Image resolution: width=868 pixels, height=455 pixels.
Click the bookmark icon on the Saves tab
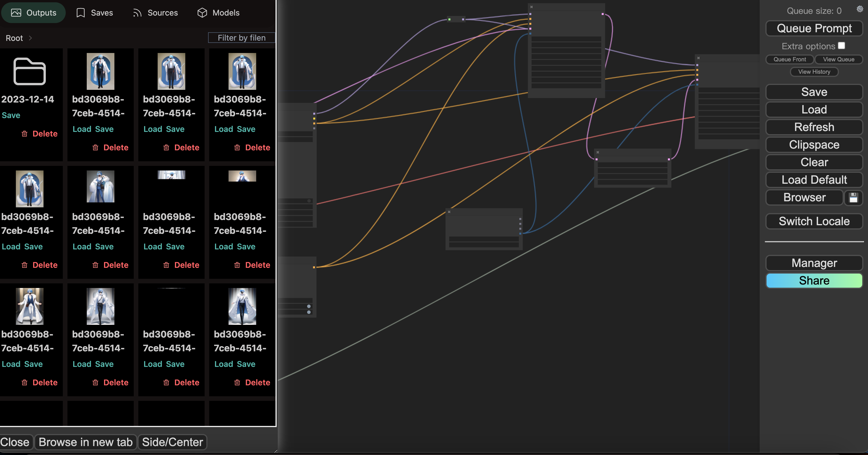[80, 13]
